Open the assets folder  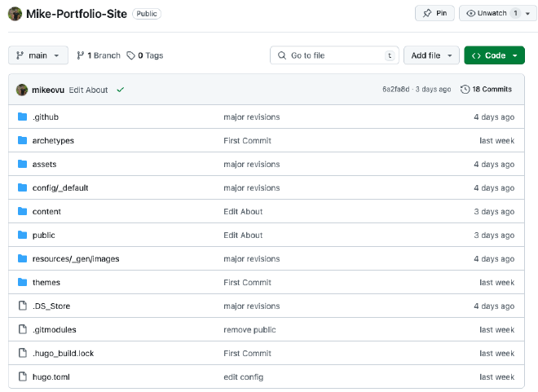(44, 165)
